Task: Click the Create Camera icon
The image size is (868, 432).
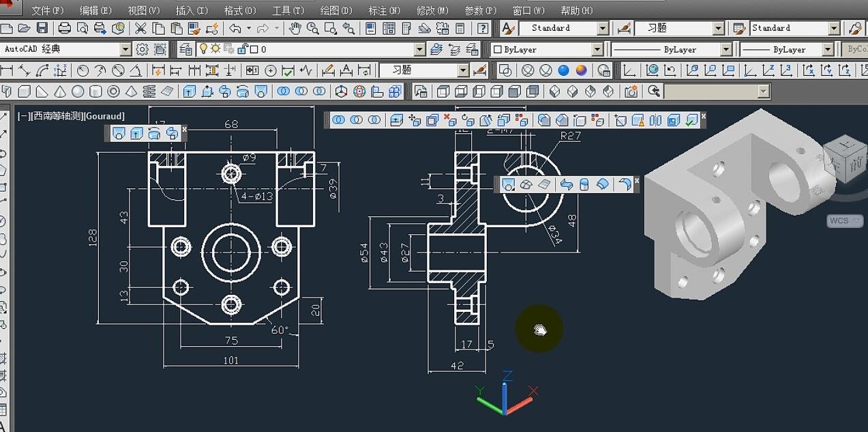Action: pyautogui.click(x=631, y=91)
